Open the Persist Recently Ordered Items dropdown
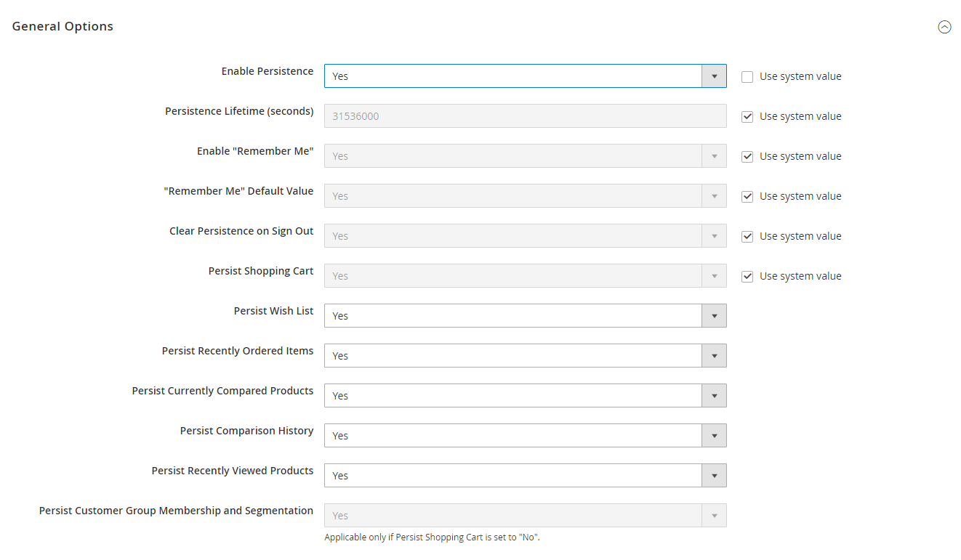Screen dimensions: 961x560 (525, 355)
